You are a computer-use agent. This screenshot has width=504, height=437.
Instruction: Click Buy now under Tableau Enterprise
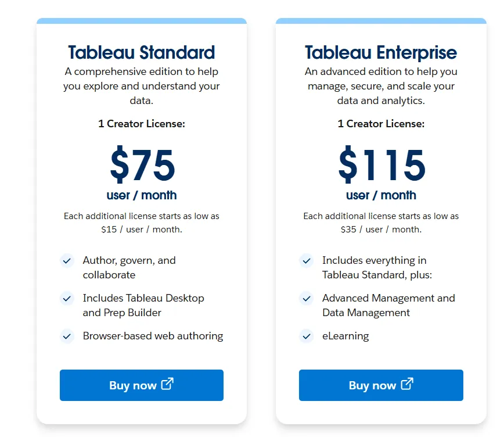381,385
